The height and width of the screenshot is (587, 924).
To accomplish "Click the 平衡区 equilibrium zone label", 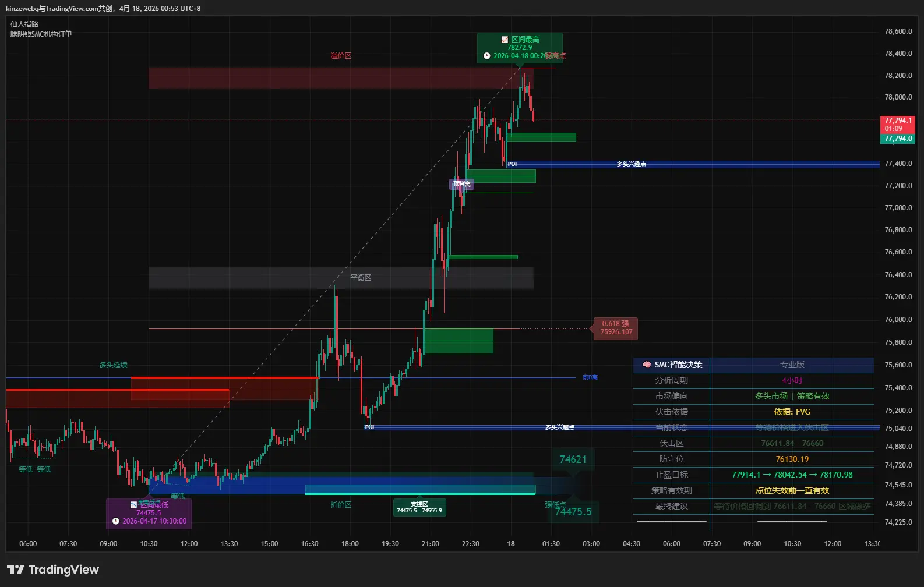I will click(361, 278).
